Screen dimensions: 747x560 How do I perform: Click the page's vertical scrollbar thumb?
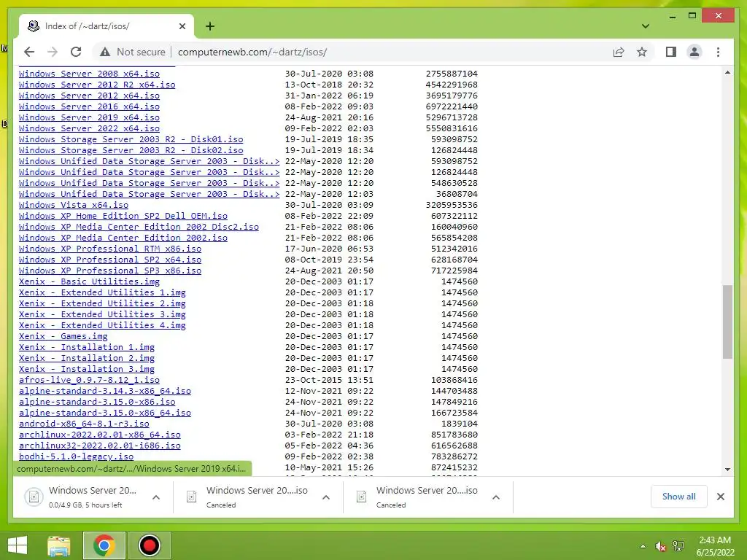727,322
